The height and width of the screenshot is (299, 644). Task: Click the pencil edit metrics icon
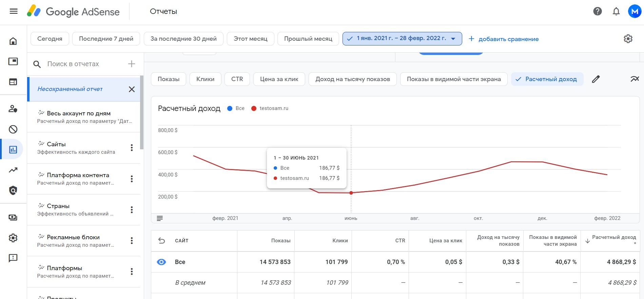click(x=596, y=79)
